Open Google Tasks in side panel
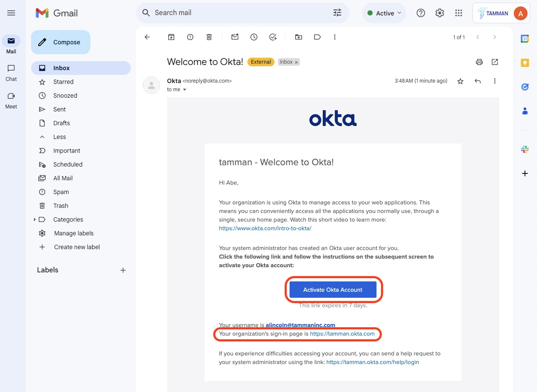 click(x=525, y=87)
